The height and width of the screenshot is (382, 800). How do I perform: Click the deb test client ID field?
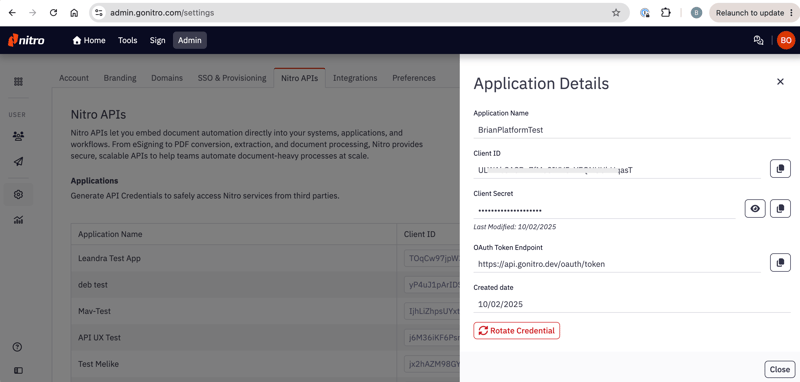432,285
